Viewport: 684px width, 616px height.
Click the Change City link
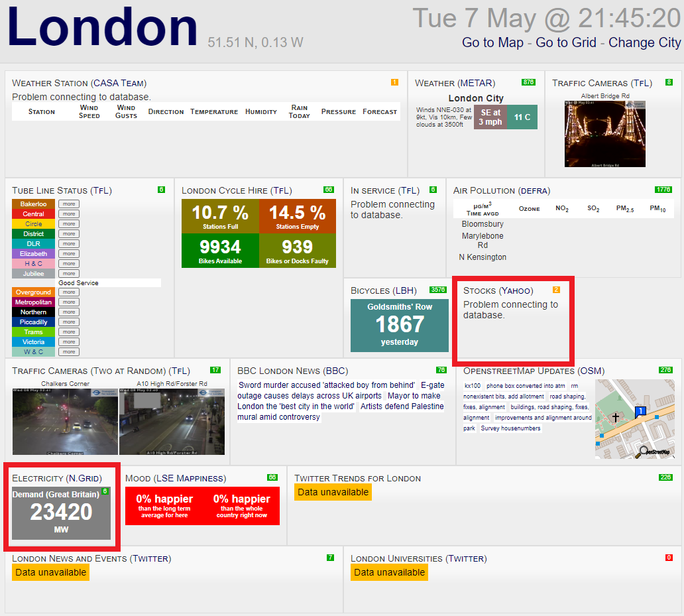point(644,42)
